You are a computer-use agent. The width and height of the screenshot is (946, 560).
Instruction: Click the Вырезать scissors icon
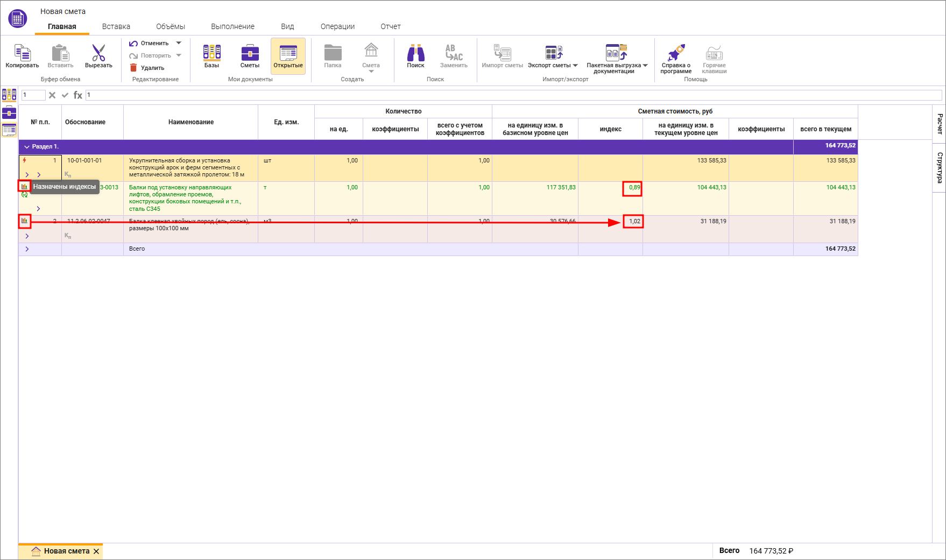(x=98, y=54)
